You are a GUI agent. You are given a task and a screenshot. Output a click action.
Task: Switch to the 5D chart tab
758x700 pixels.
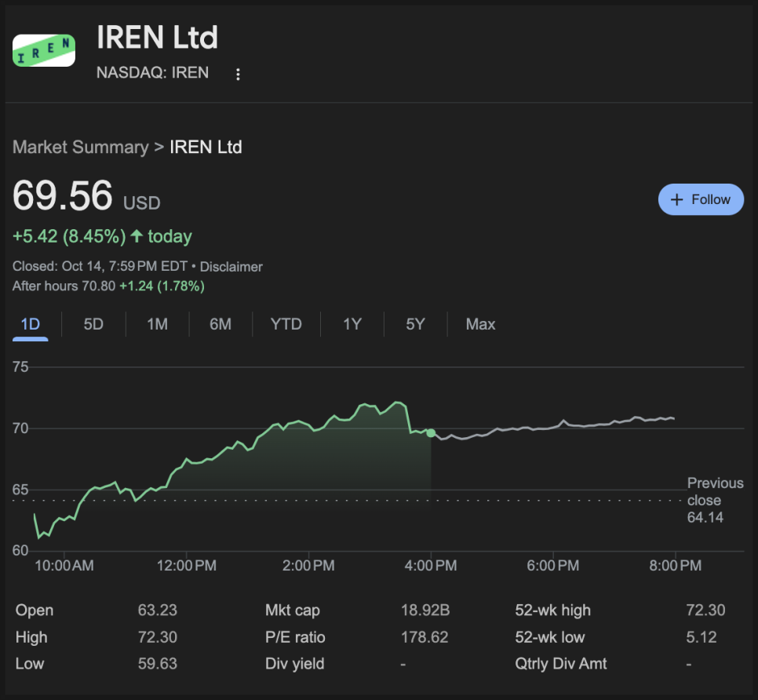click(93, 324)
